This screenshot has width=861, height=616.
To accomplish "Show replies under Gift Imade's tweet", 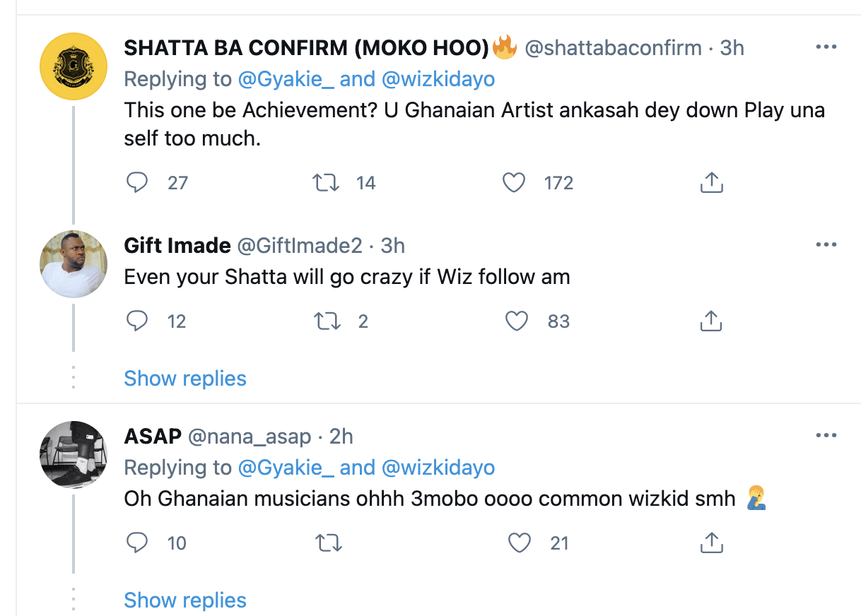I will coord(185,379).
